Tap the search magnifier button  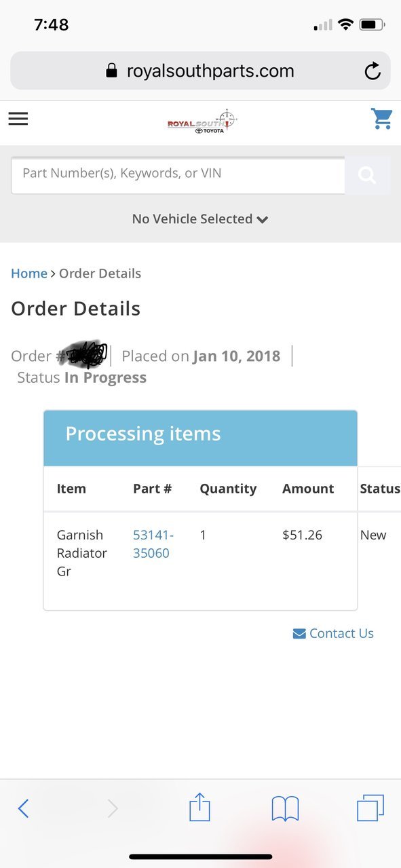(367, 175)
